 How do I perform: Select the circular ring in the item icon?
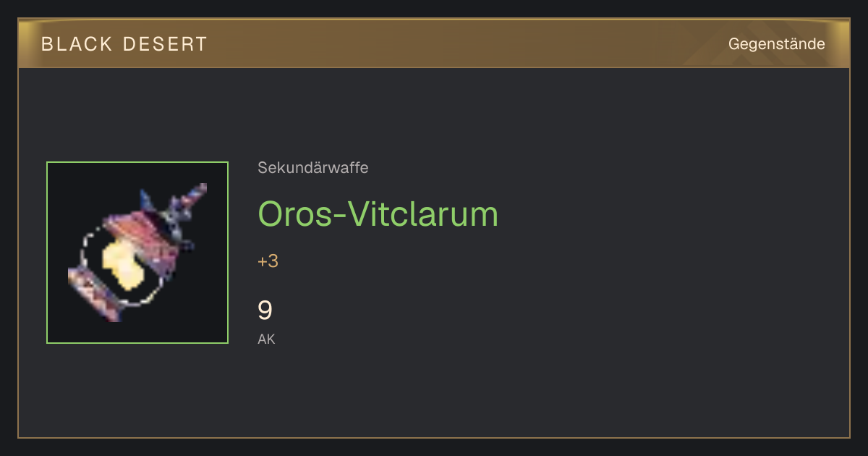(123, 266)
